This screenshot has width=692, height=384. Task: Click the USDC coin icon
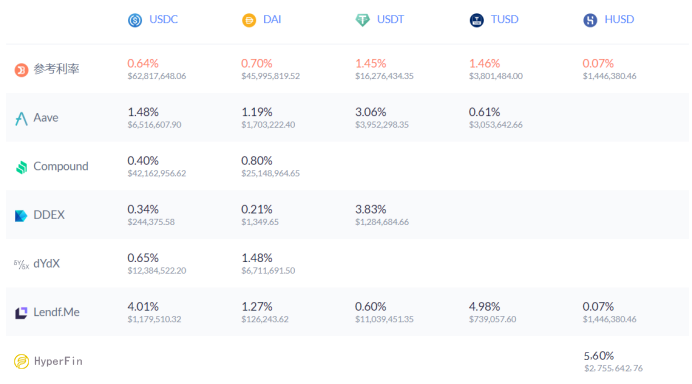(x=135, y=20)
